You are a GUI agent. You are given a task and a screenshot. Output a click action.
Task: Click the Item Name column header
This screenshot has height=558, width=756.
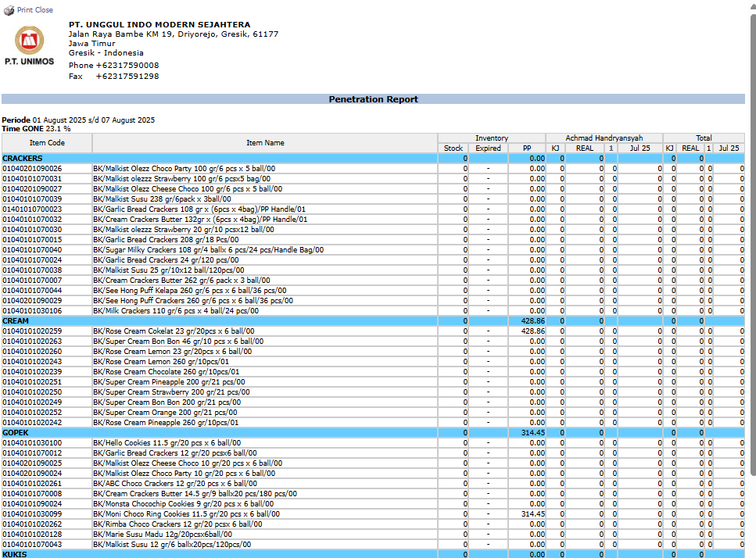[x=265, y=143]
